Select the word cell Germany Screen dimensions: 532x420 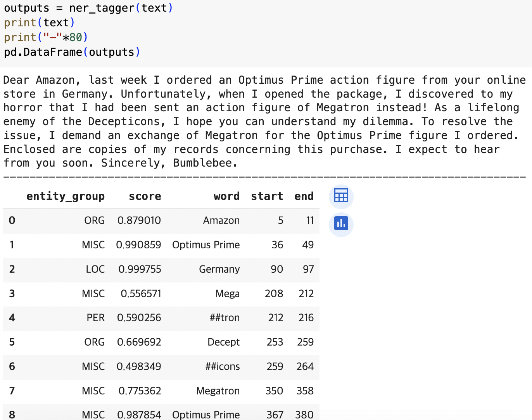coord(219,269)
